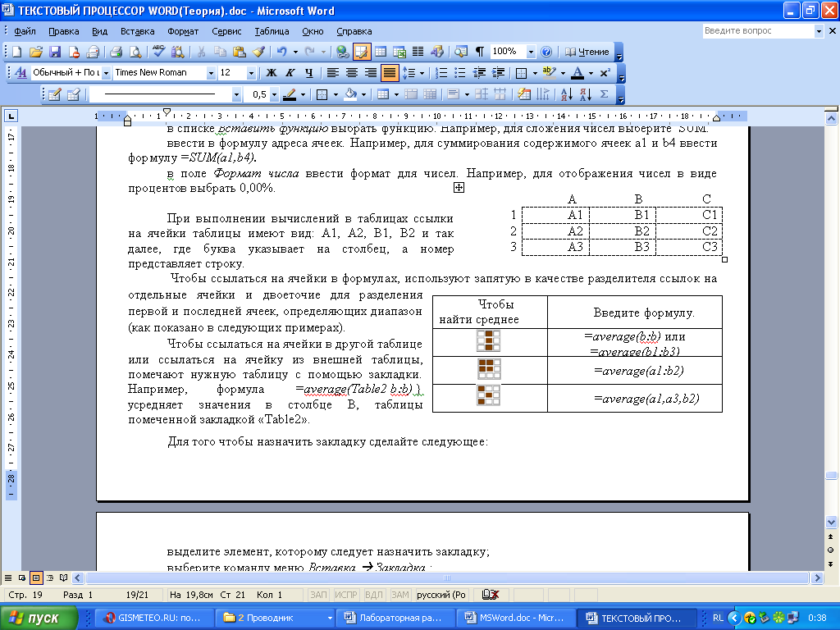Open the Вставка menu
Image resolution: width=840 pixels, height=630 pixels.
click(138, 31)
